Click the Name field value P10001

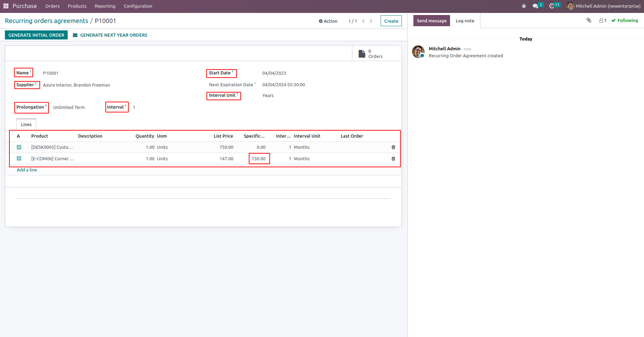click(51, 73)
